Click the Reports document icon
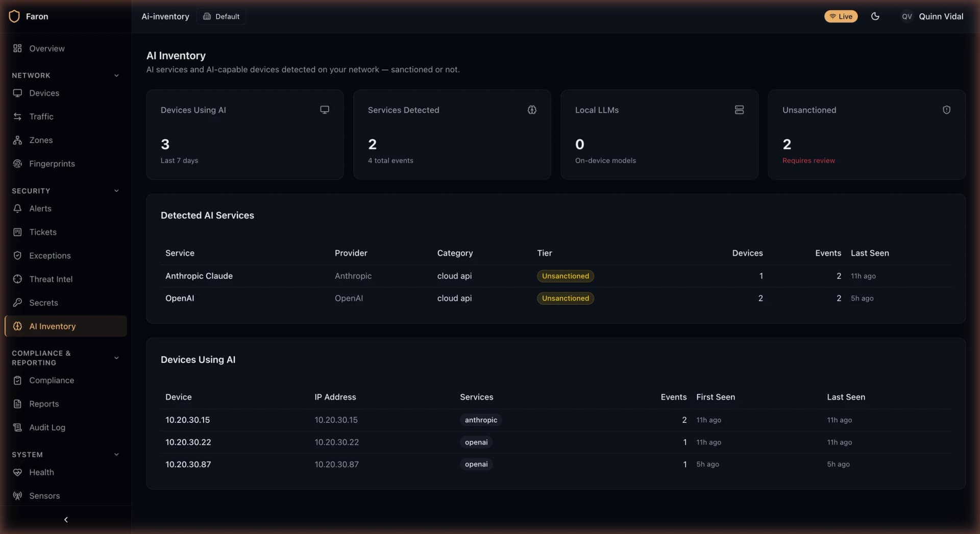This screenshot has height=534, width=980. point(17,403)
